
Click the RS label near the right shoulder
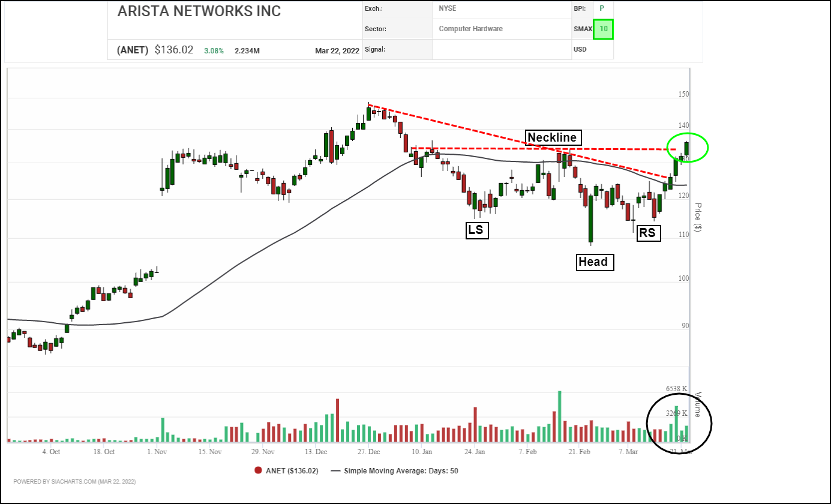648,233
